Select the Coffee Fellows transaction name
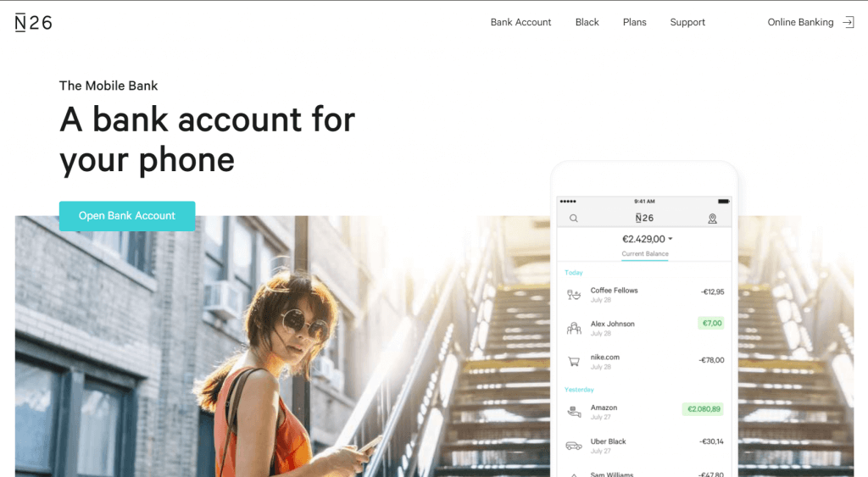The image size is (868, 477). point(614,290)
